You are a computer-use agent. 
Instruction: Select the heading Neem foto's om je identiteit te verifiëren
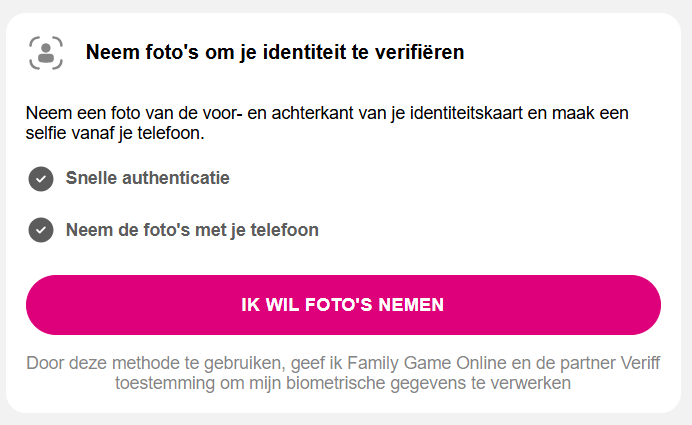point(275,52)
